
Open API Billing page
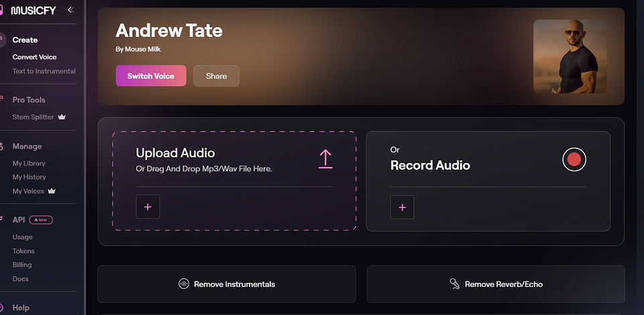(22, 265)
